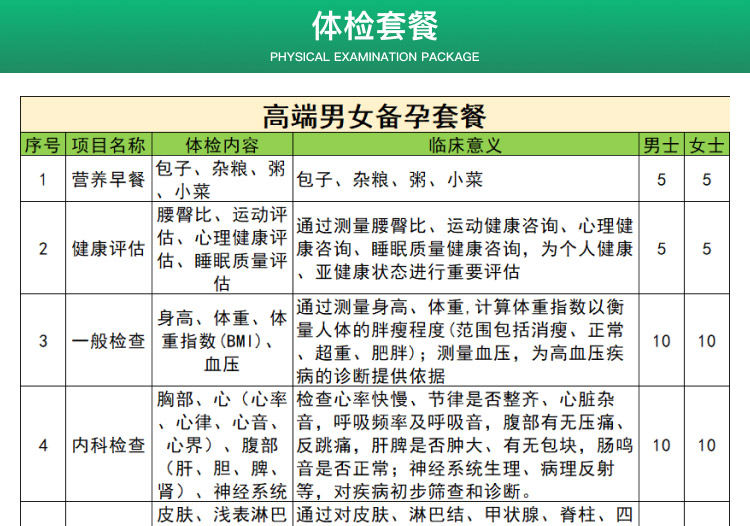Click 通过测量身高、体重 clinical meaning cell
Screen dimensions: 750x526
[466, 340]
